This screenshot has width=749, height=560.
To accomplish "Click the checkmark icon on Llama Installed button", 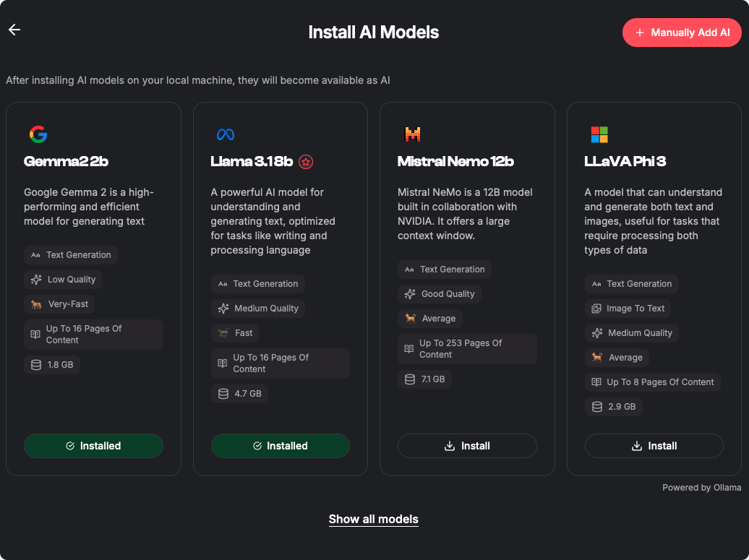I will [x=257, y=446].
